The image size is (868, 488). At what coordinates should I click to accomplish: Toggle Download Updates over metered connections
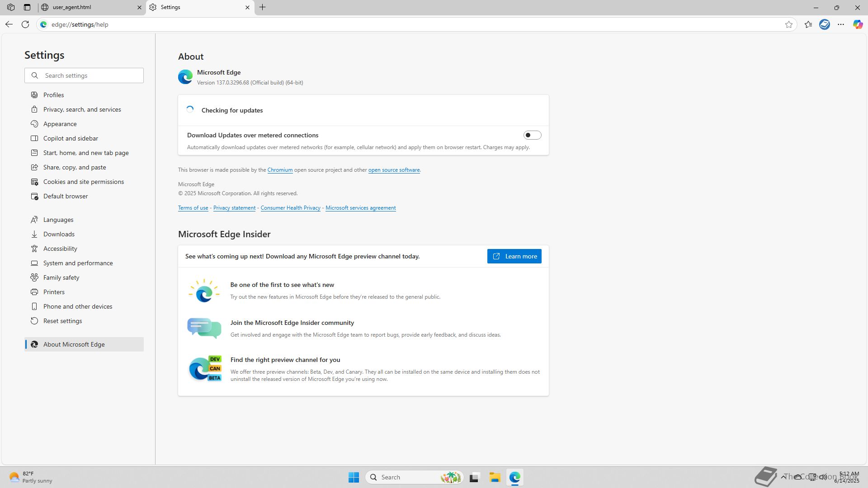tap(532, 135)
